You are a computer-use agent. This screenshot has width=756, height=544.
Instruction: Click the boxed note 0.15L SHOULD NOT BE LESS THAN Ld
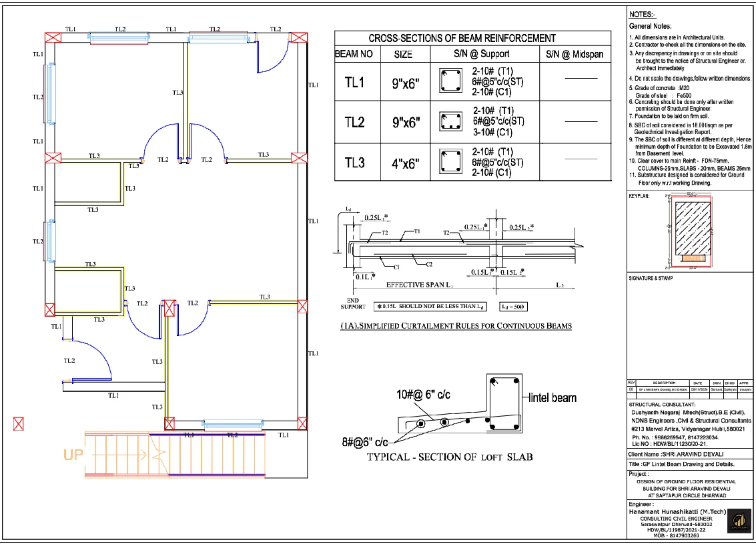tap(430, 307)
